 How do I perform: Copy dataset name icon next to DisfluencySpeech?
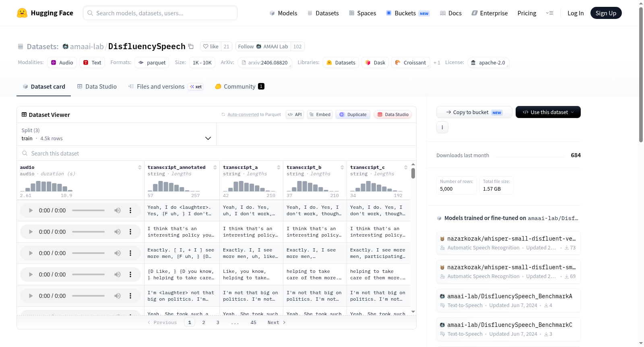pos(191,47)
